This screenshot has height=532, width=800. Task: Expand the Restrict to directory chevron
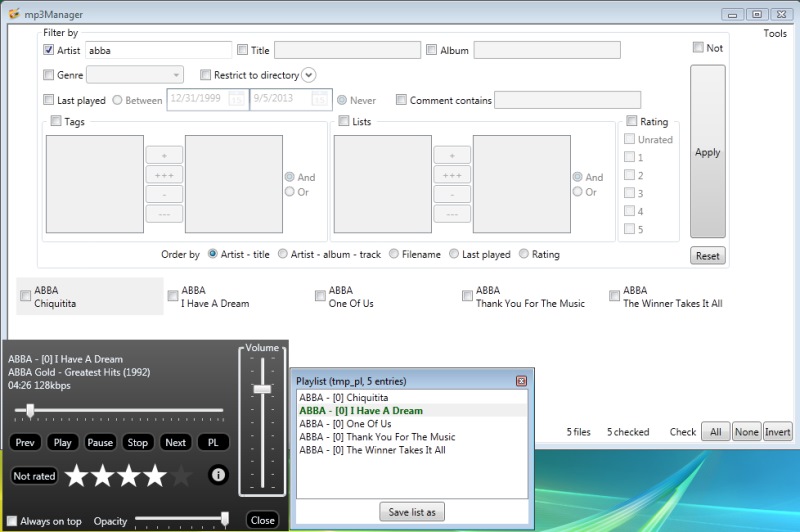pyautogui.click(x=308, y=75)
